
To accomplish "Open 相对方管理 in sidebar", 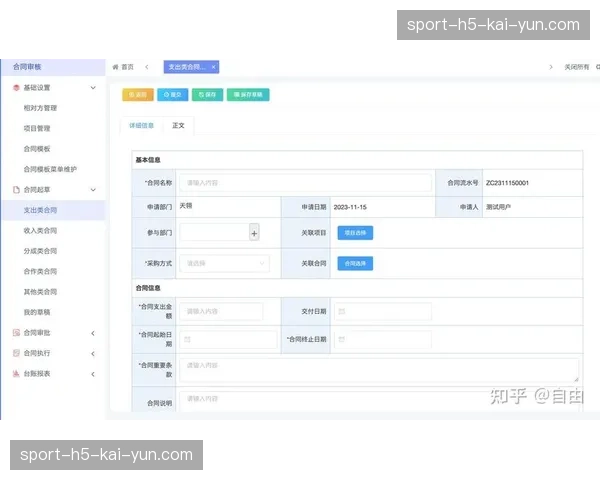I will 40,108.
